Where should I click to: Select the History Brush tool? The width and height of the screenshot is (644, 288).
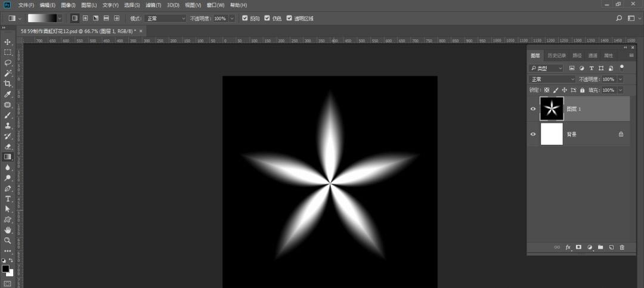tap(7, 136)
